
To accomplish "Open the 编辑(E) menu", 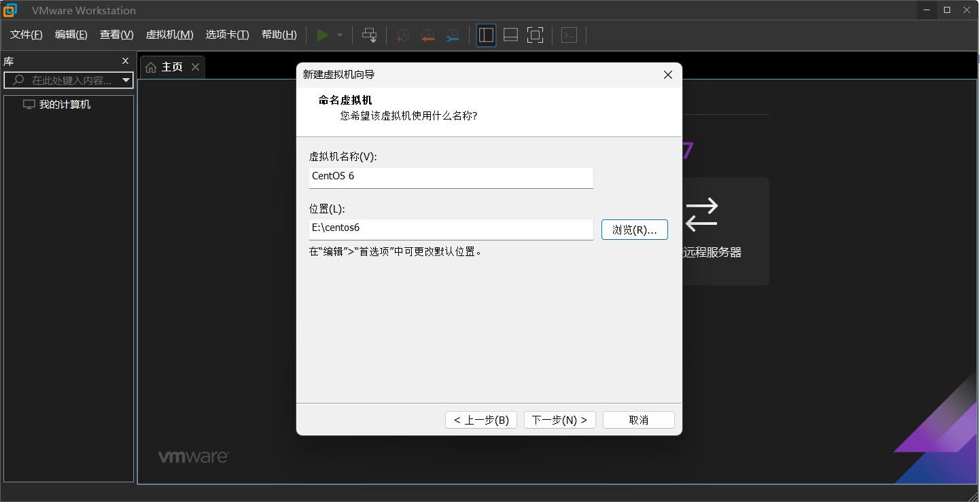I will [x=71, y=35].
